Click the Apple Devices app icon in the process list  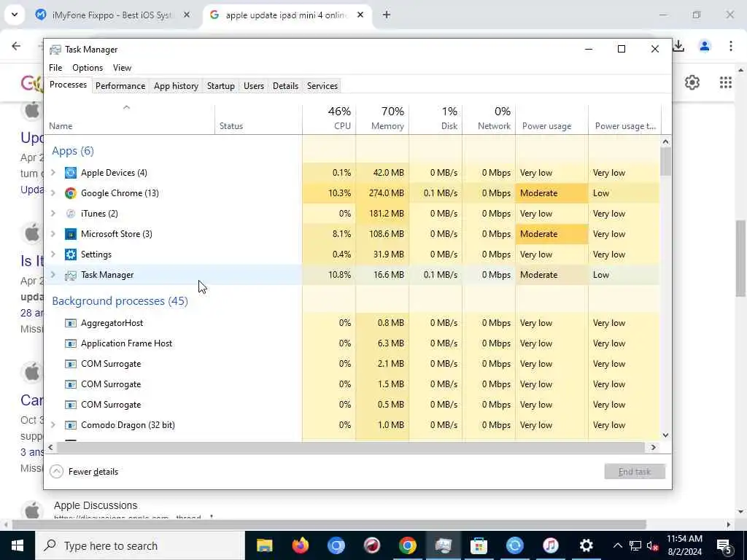[x=71, y=173]
